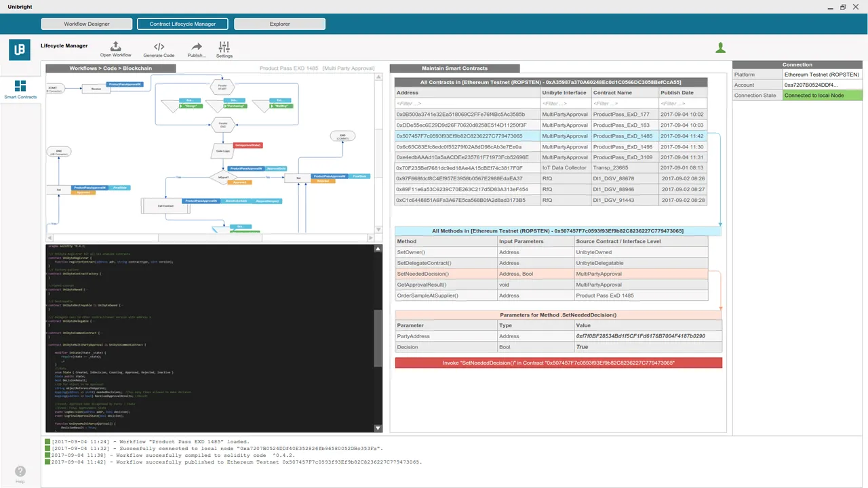
Task: Click the Address column filter field
Action: 467,104
